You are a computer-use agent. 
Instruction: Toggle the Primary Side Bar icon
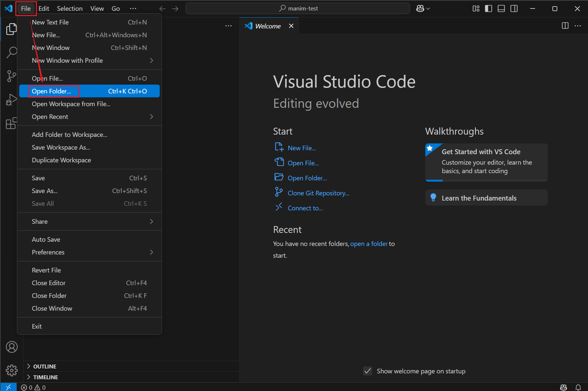(488, 8)
